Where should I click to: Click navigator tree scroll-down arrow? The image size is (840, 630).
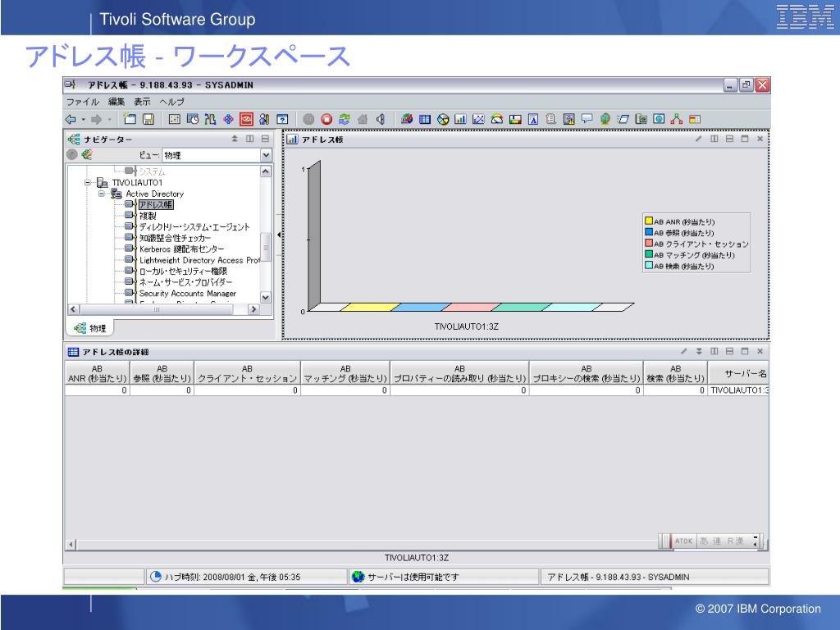tap(265, 297)
